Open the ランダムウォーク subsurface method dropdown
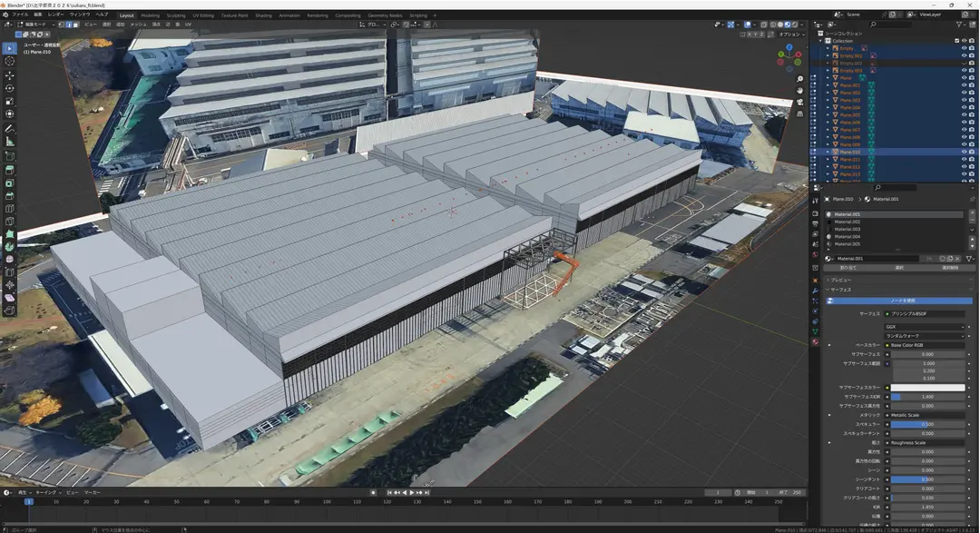Screen dimensions: 980x533 pos(925,336)
